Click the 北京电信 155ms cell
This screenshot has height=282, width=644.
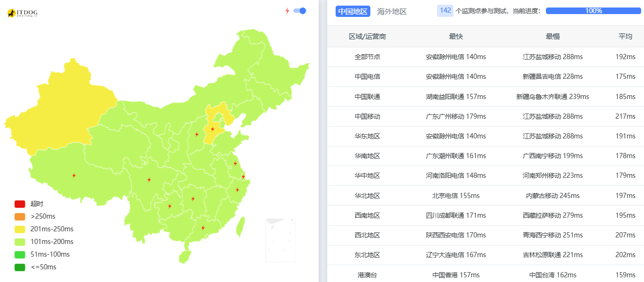coord(456,196)
